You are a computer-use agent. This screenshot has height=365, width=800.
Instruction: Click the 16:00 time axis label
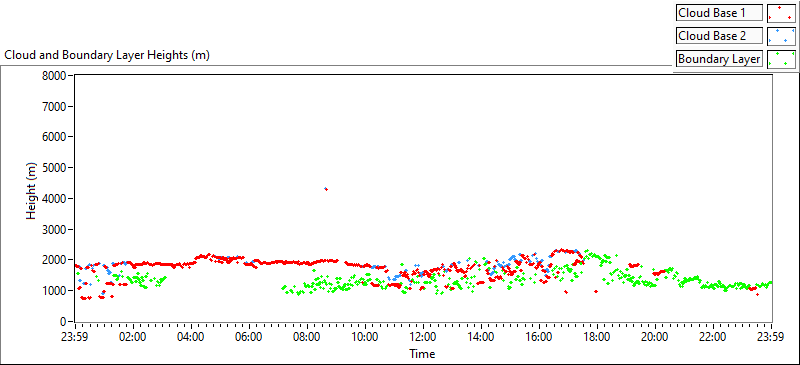[x=539, y=337]
